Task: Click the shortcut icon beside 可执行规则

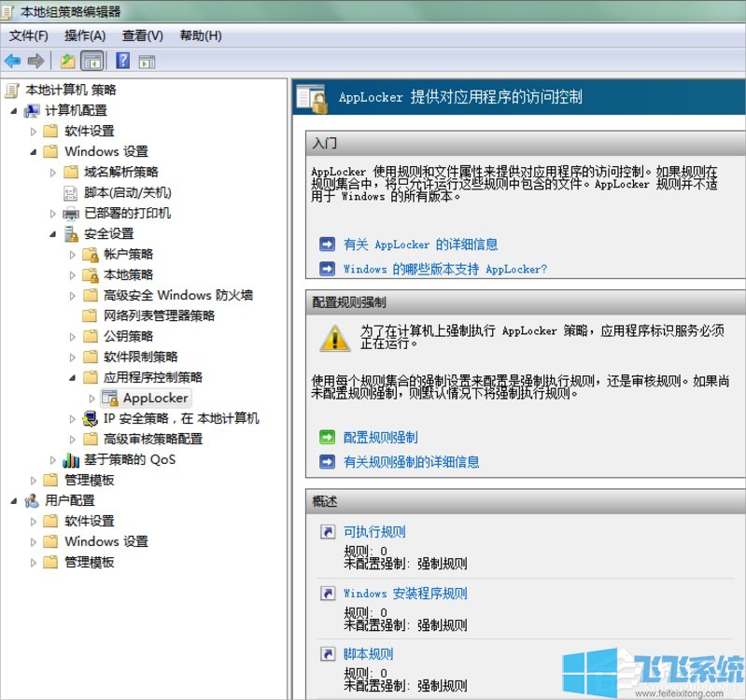Action: [327, 532]
